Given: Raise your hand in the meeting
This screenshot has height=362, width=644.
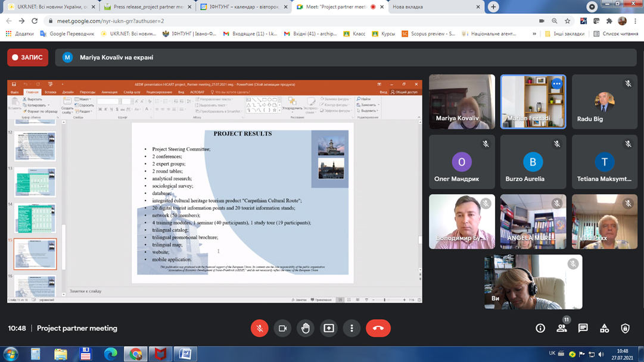Looking at the screenshot, I should (x=306, y=328).
